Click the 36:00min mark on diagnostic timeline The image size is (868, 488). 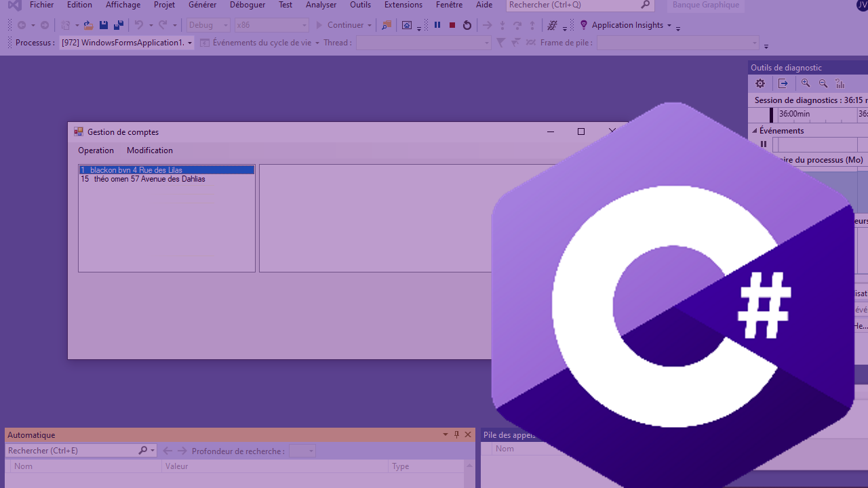(794, 114)
